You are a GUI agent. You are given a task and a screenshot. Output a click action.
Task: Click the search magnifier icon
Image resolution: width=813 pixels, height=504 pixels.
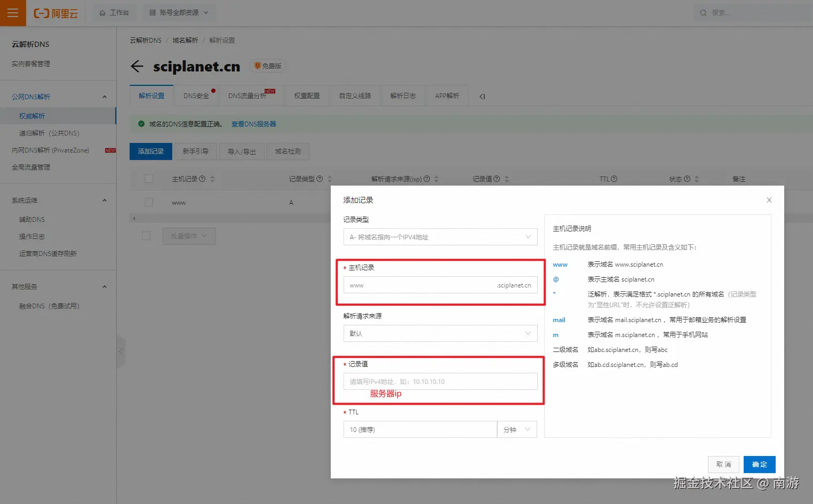[x=703, y=13]
